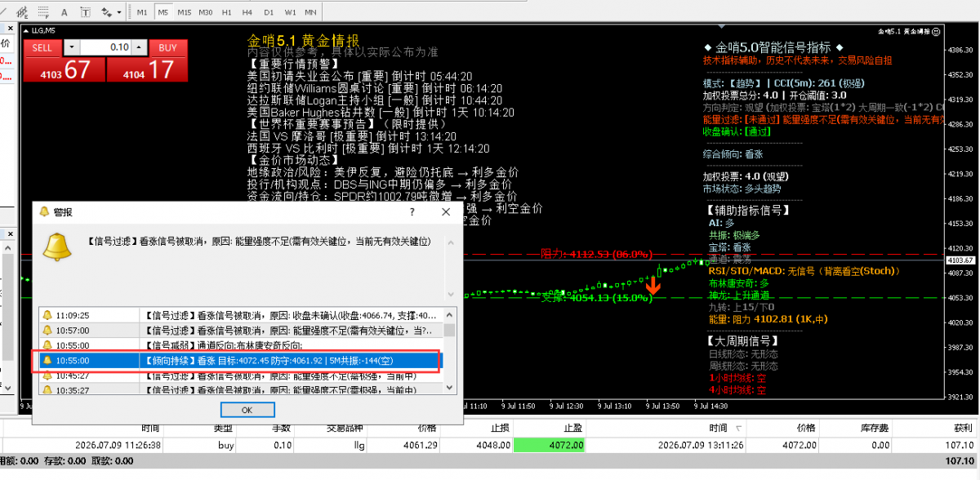The image size is (980, 480).
Task: Click OK in the 警报 alert dialog
Action: point(247,410)
